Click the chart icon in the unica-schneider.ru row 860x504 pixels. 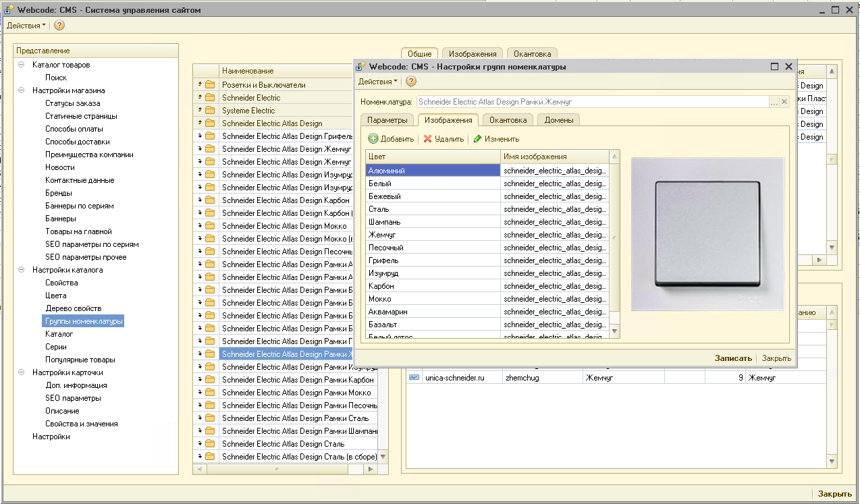coord(414,378)
